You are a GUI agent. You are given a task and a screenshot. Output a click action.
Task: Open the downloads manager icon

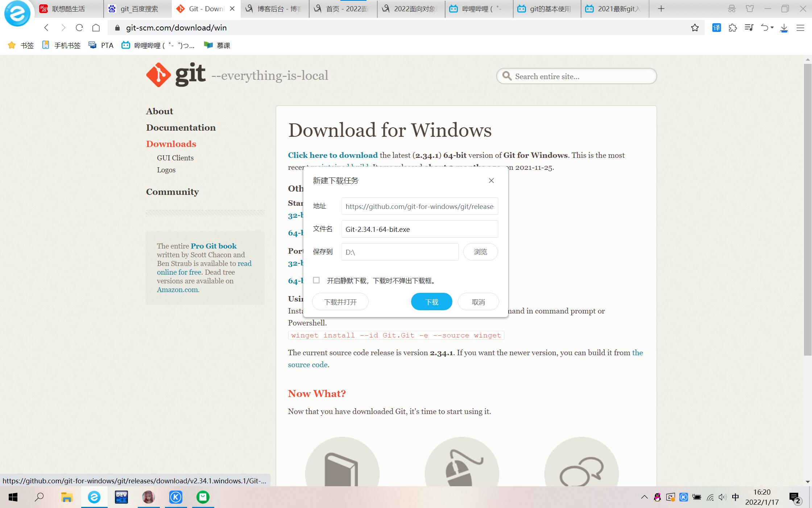(784, 28)
